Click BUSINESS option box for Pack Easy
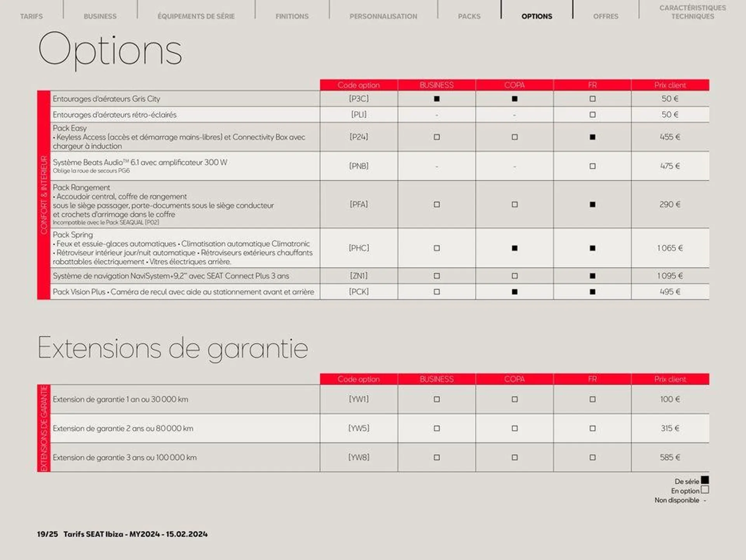Image resolution: width=746 pixels, height=560 pixels. (437, 137)
